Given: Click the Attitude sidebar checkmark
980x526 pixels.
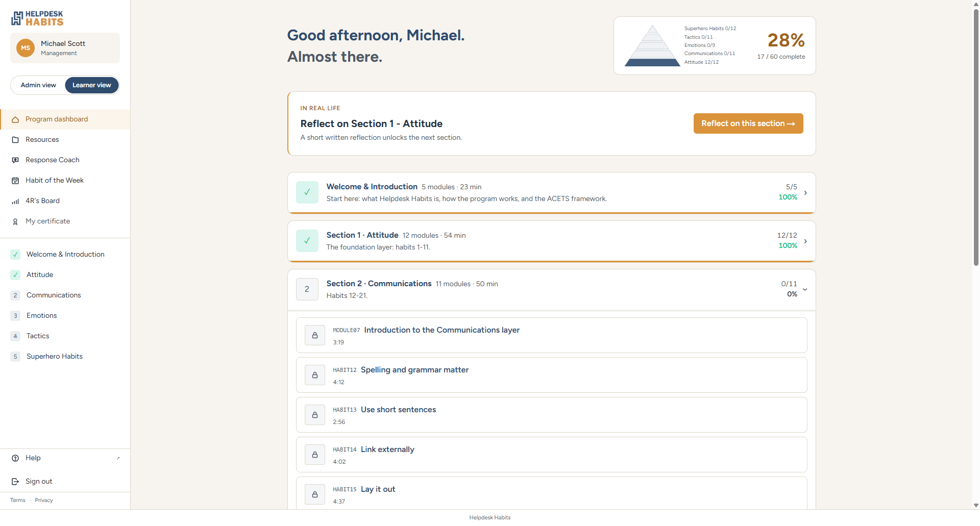Looking at the screenshot, I should pos(15,275).
